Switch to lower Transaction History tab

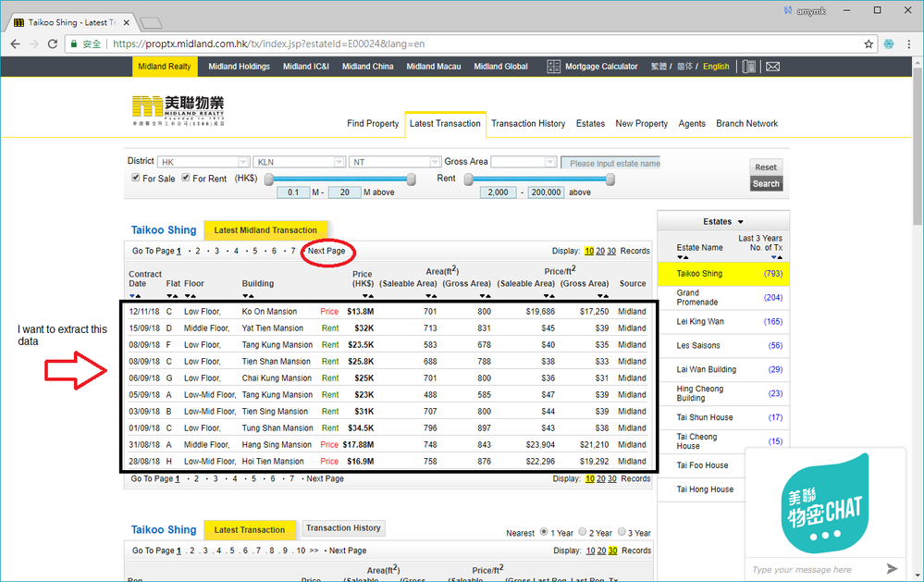coord(343,528)
